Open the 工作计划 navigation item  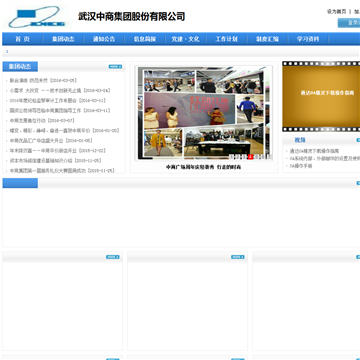click(226, 39)
